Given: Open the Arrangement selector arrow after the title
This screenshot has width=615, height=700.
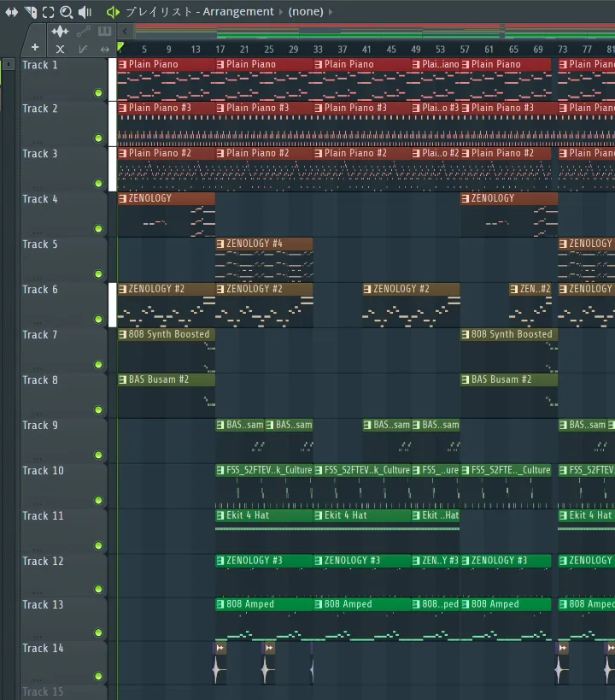Looking at the screenshot, I should [281, 12].
